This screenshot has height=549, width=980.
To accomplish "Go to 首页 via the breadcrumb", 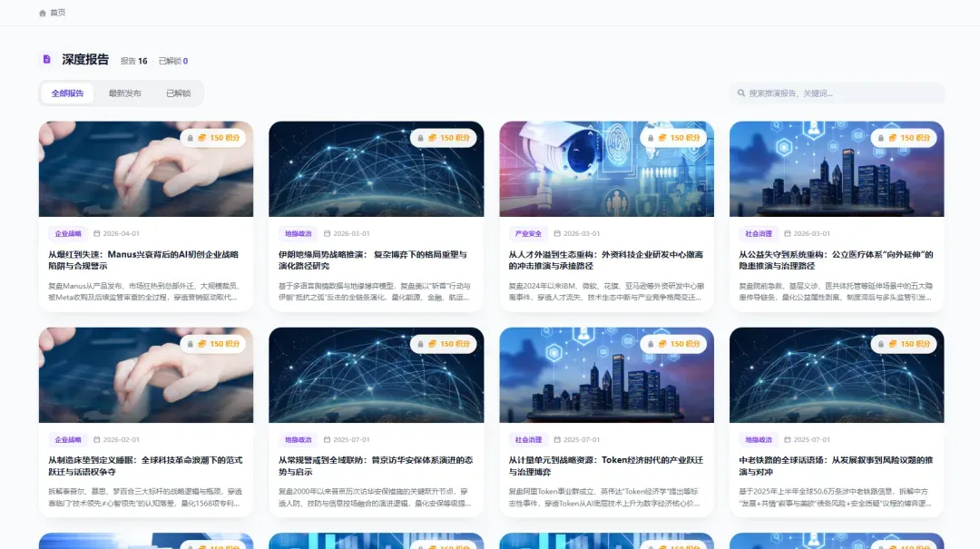I will 57,13.
